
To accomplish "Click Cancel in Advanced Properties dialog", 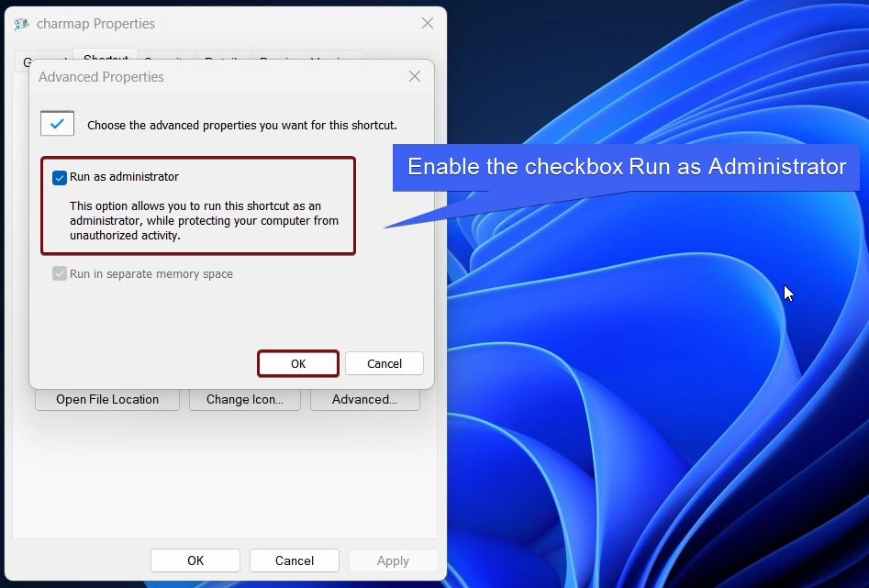I will click(384, 363).
